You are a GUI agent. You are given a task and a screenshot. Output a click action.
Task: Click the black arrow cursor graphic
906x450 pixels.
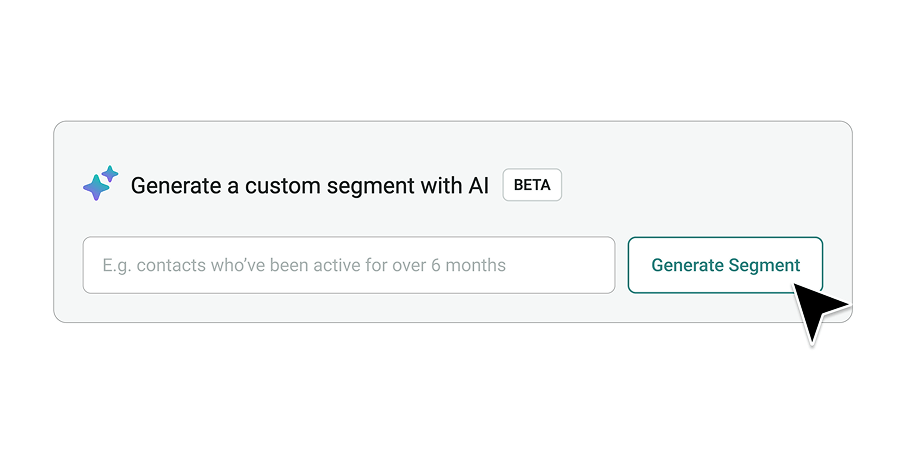[820, 313]
